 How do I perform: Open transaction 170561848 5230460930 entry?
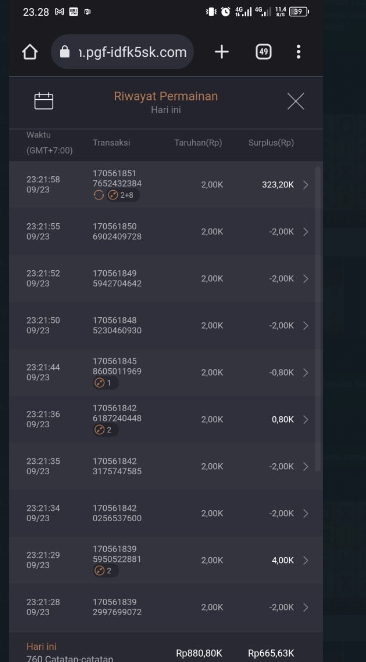point(165,326)
